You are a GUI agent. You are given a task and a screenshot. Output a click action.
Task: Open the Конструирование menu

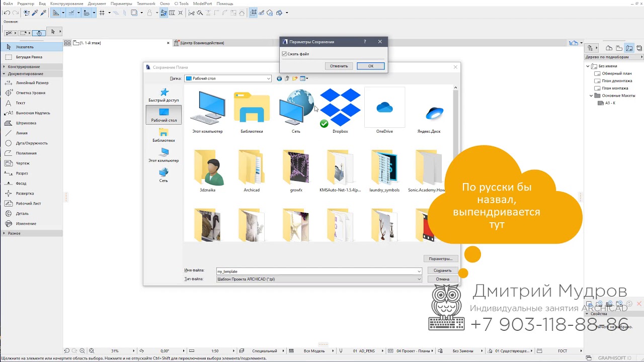pos(66,4)
